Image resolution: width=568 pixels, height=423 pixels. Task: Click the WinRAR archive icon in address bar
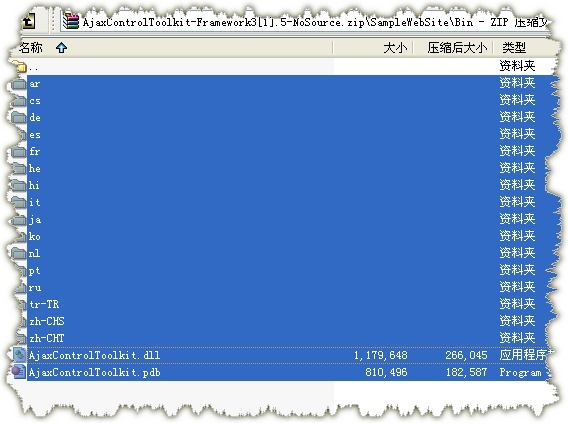71,22
